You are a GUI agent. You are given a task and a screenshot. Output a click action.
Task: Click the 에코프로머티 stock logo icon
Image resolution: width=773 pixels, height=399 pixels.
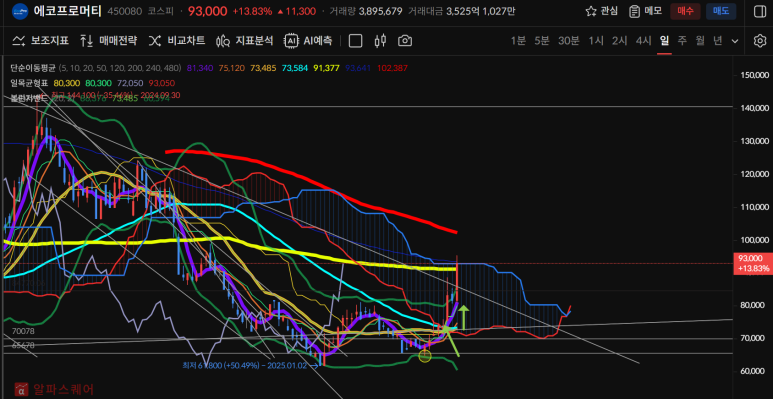[20, 11]
